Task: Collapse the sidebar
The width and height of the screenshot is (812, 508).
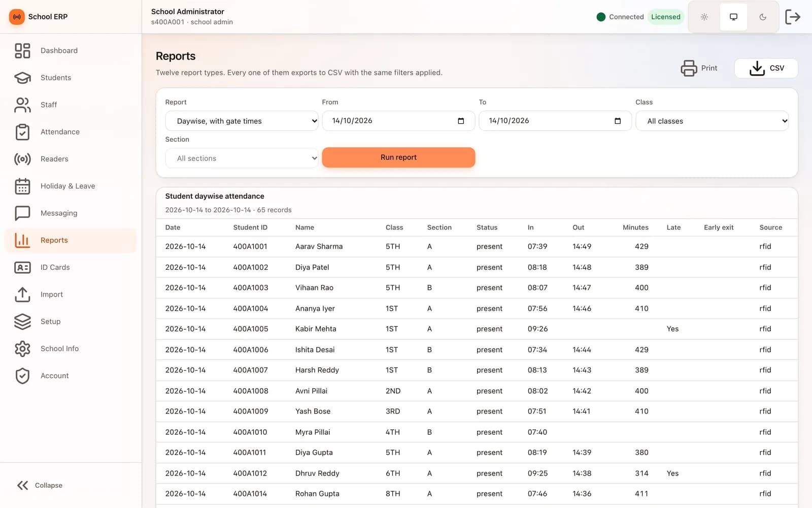Action: 40,485
